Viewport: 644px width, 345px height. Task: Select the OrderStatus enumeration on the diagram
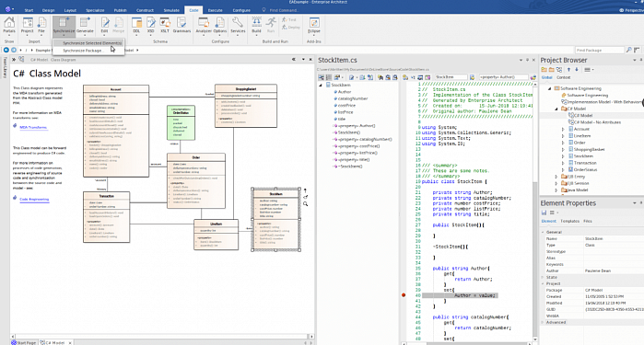click(x=181, y=122)
